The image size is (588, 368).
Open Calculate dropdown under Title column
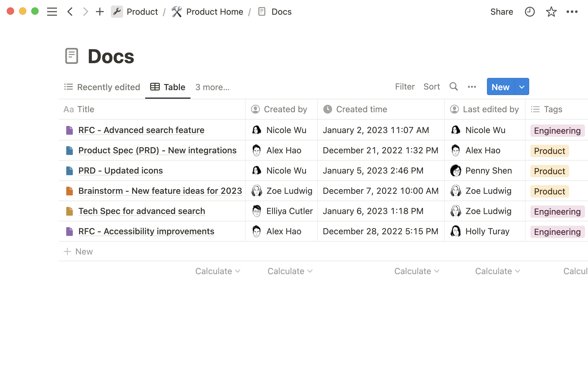[x=218, y=271]
